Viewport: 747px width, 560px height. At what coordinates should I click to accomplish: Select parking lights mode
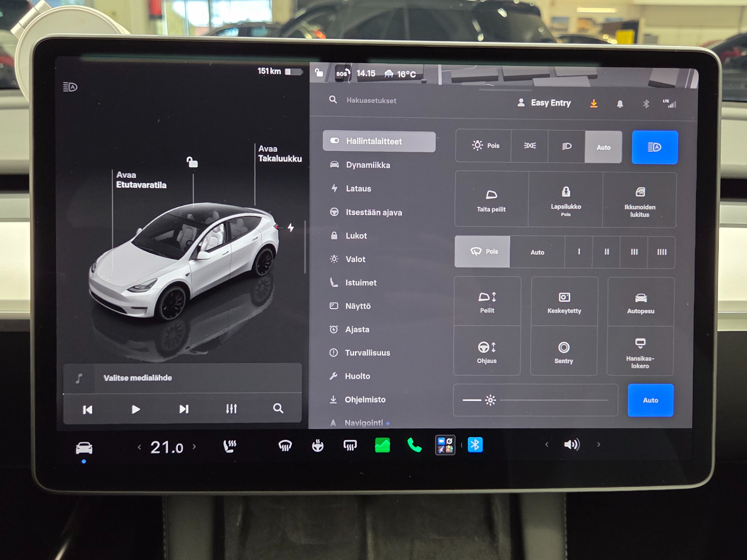pyautogui.click(x=530, y=146)
